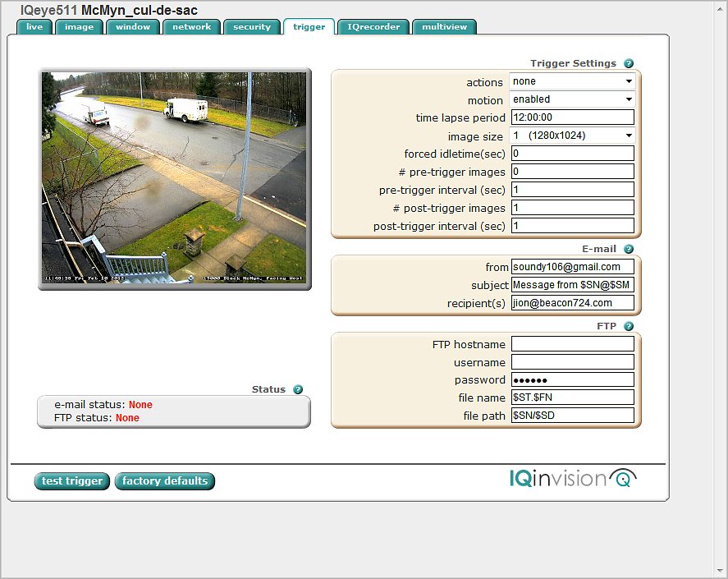Screen dimensions: 728x579
Task: Focus the post-trigger interval field
Action: coord(572,226)
